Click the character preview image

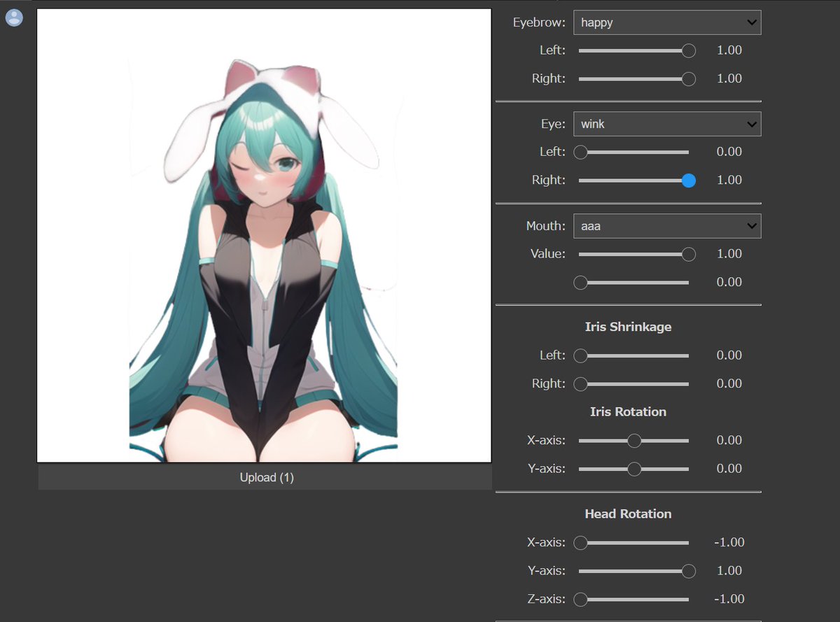[x=264, y=236]
